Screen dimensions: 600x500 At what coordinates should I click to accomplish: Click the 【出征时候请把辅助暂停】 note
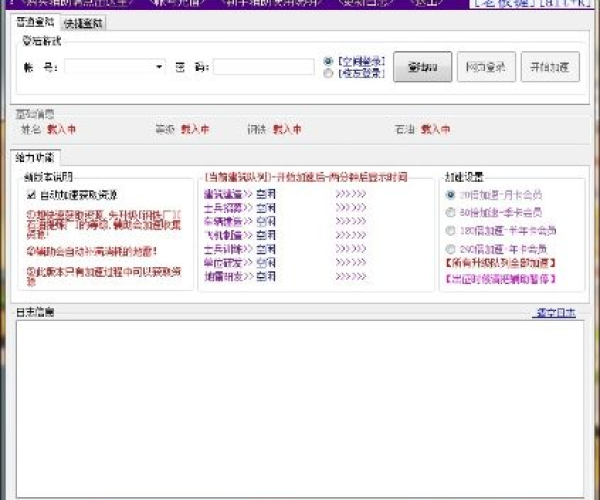501,279
